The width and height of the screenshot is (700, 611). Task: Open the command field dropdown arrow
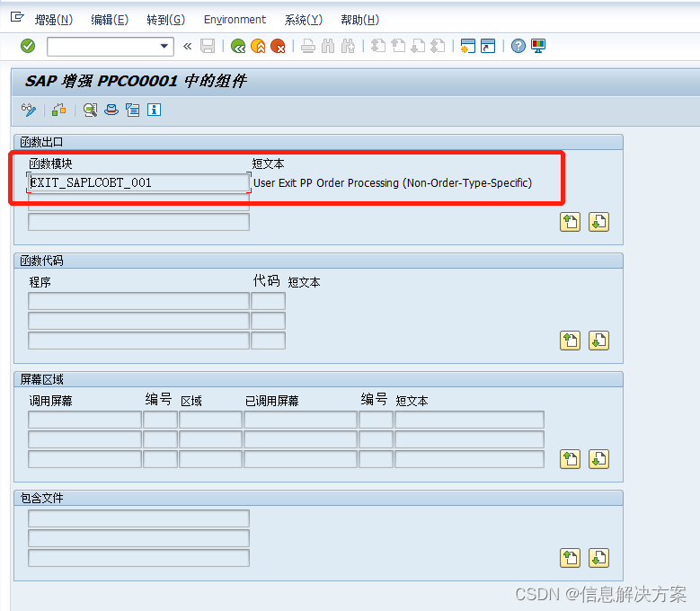164,46
